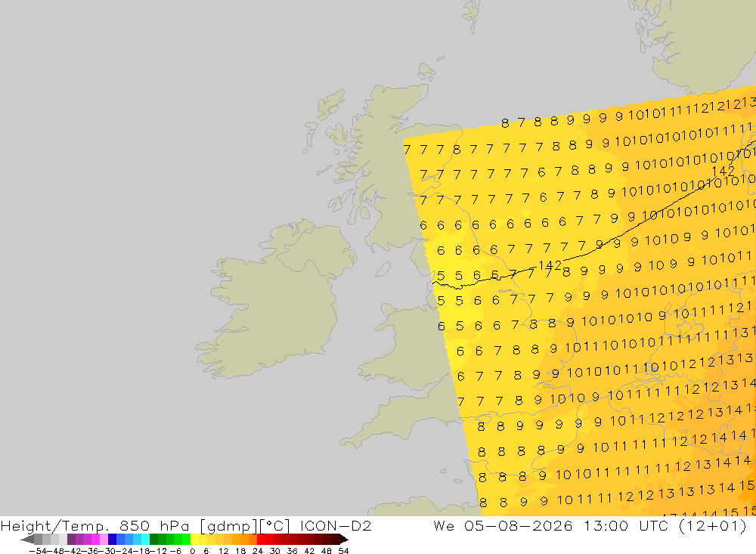Pick the magenta swatch above the -36 label
Viewport: 756px width, 554px height.
95,540
